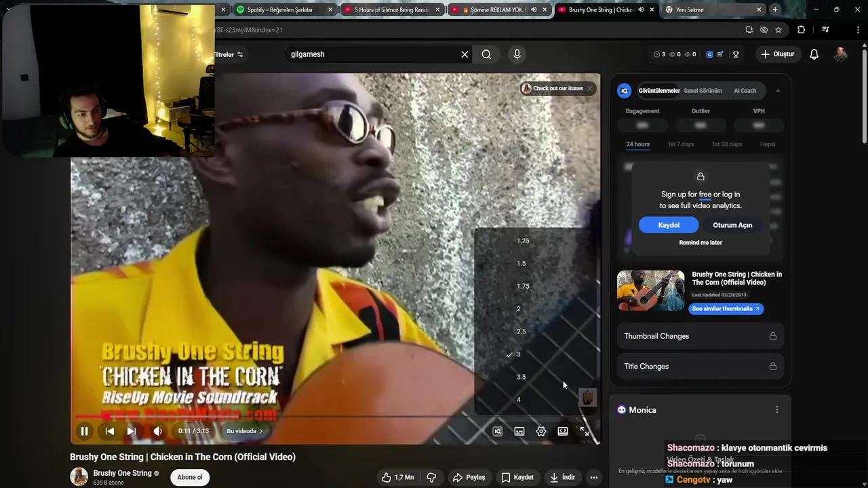This screenshot has height=488, width=868.
Task: Click the Oturum Açın login button
Action: tap(732, 225)
